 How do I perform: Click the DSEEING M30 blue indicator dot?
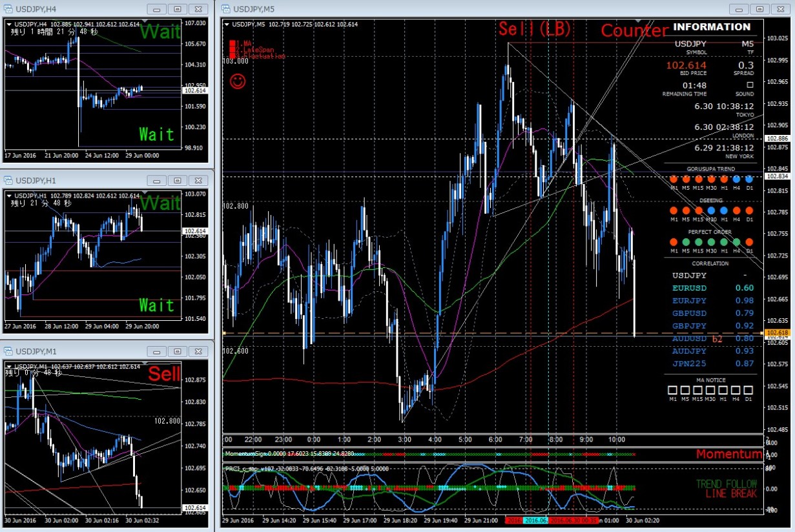point(711,210)
